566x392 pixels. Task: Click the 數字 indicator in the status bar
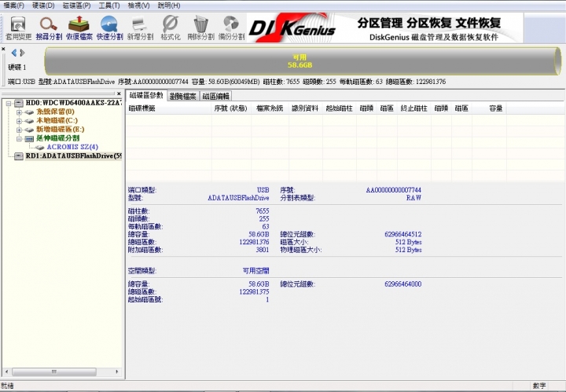click(539, 386)
